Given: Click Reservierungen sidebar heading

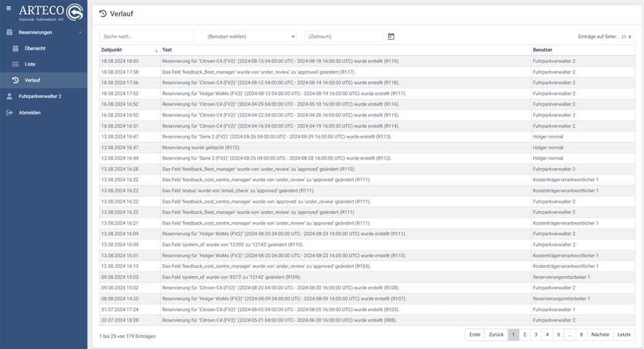Looking at the screenshot, I should point(35,33).
